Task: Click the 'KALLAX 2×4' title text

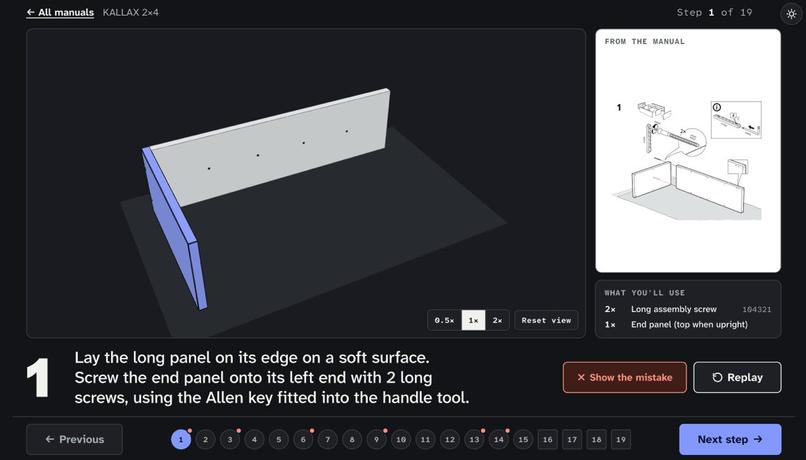Action: pos(131,12)
